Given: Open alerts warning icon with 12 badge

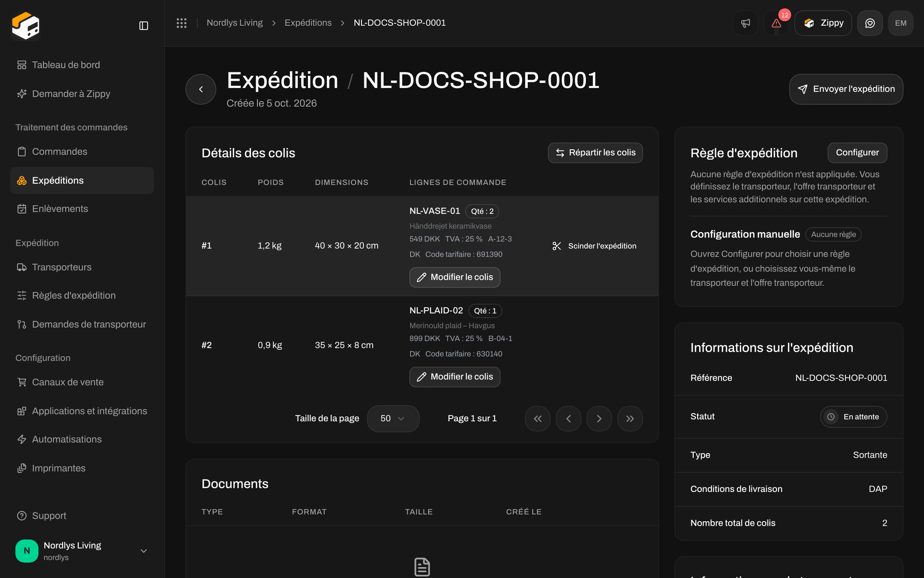Looking at the screenshot, I should [776, 23].
